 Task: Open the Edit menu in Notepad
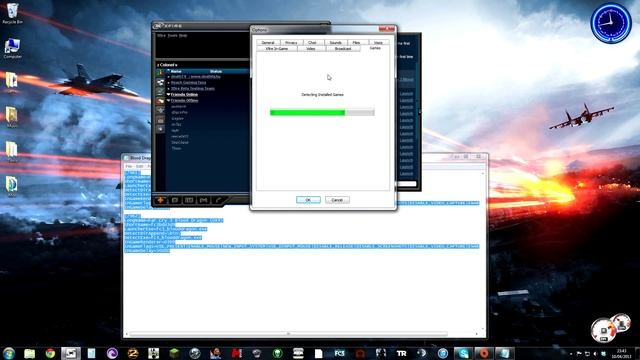click(x=139, y=166)
